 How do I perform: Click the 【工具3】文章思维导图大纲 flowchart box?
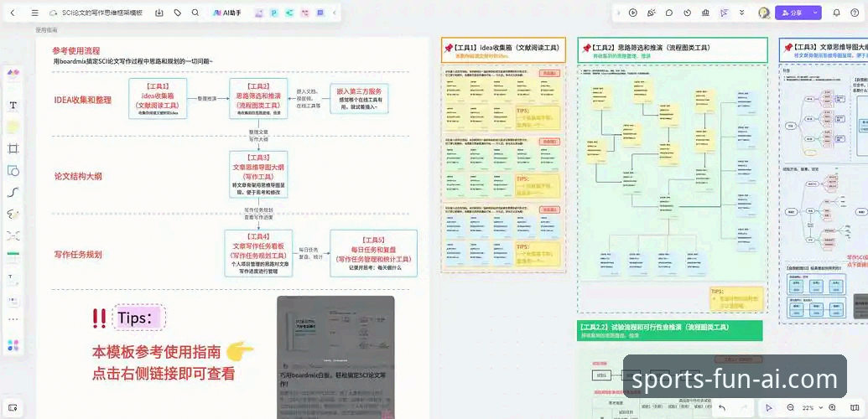[x=258, y=174]
